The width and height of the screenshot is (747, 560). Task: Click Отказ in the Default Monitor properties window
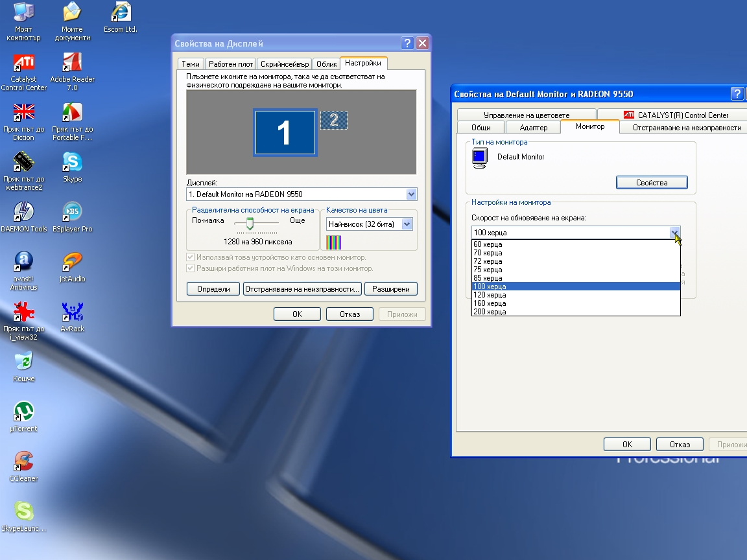pyautogui.click(x=680, y=444)
